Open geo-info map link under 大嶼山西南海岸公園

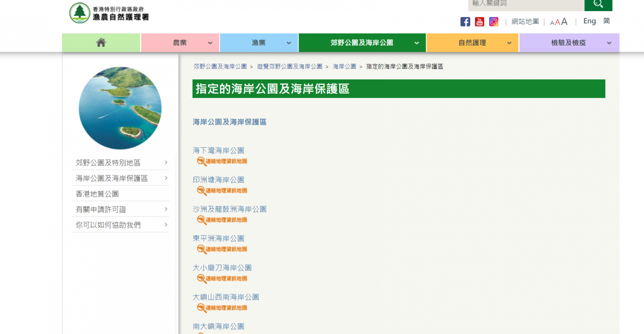click(x=222, y=308)
